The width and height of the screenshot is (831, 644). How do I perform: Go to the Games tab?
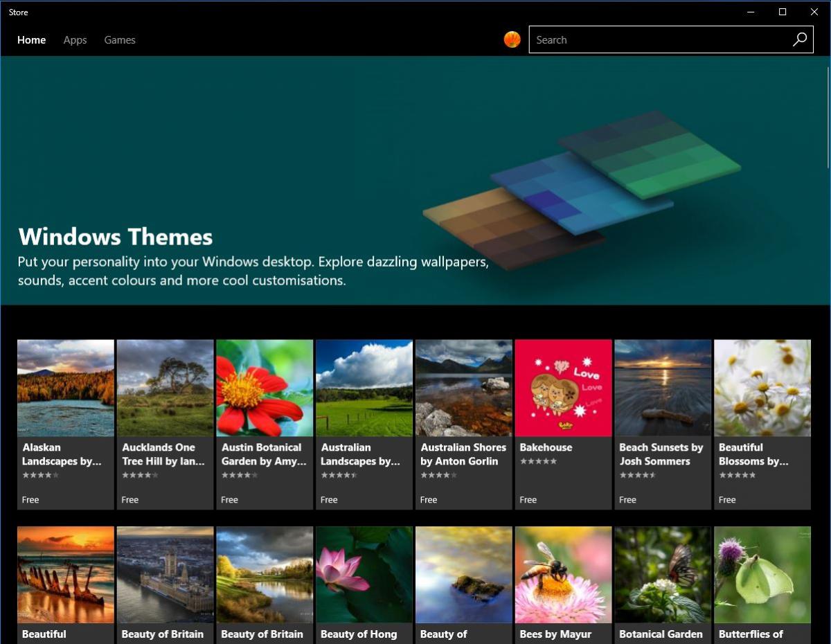point(120,40)
